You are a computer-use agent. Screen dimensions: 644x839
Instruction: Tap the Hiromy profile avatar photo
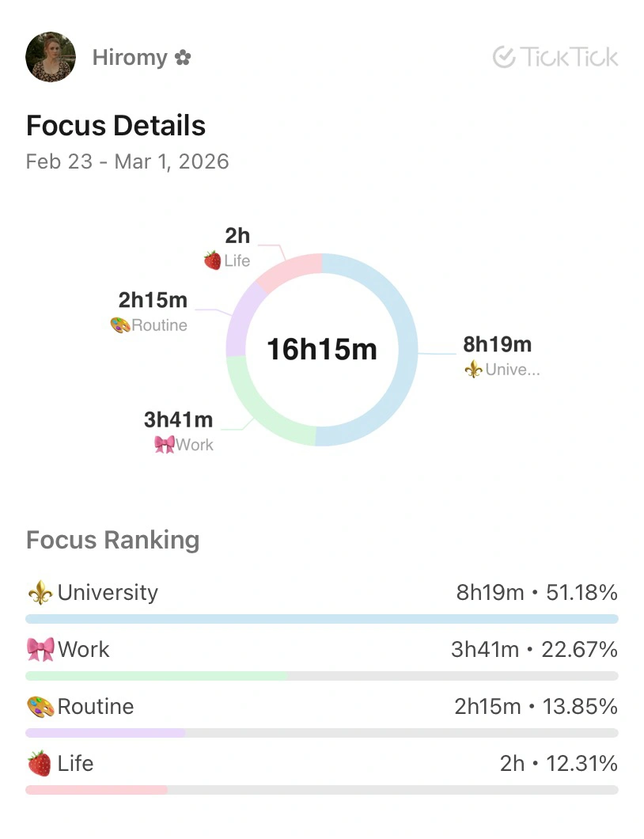pyautogui.click(x=51, y=57)
